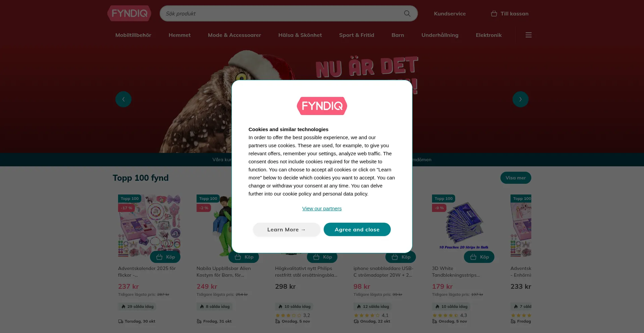Open the Kundservice link
Viewport: 644px width, 333px height.
[449, 13]
